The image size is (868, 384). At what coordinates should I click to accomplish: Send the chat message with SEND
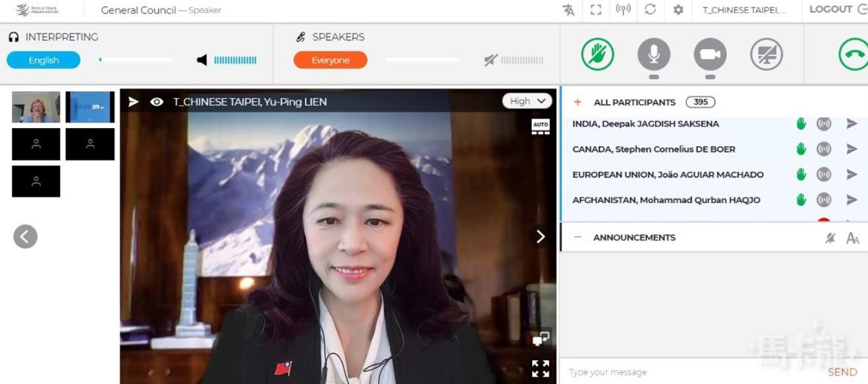[842, 372]
